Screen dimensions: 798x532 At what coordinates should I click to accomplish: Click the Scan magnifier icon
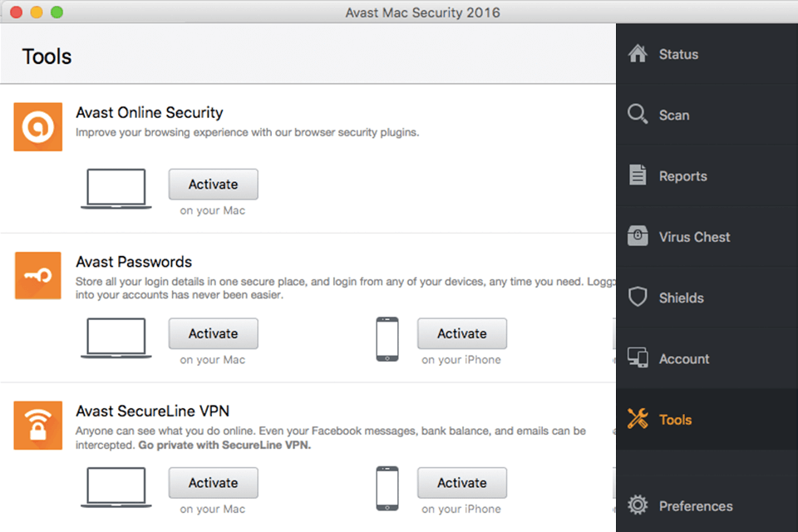click(x=638, y=115)
